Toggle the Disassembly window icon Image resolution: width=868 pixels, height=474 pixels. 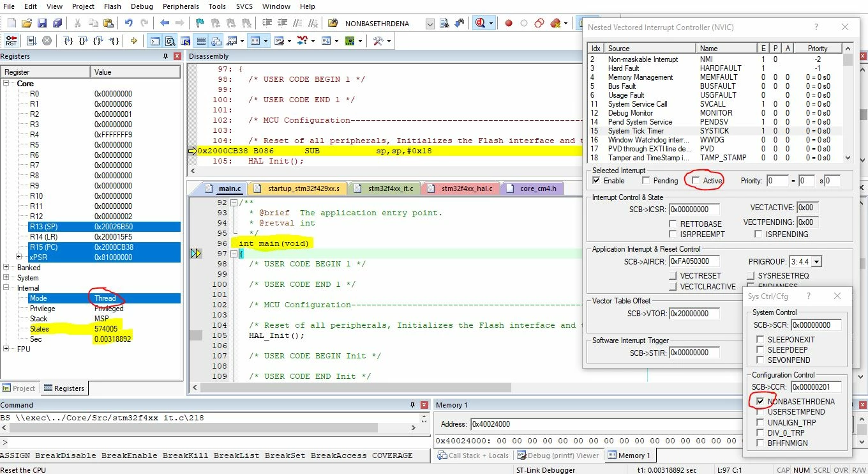coord(170,40)
